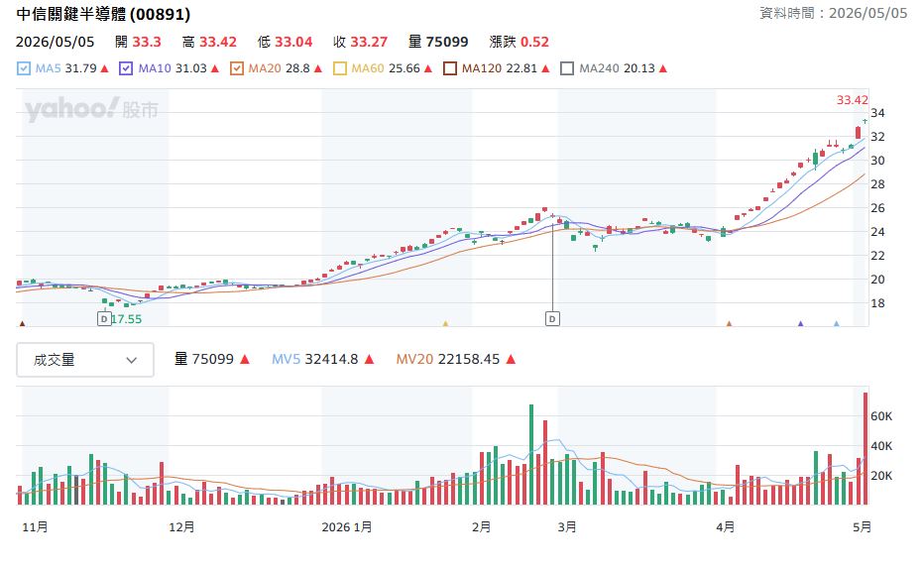This screenshot has height=570, width=924.
Task: Click the MA60 value 25.66
Action: point(404,68)
